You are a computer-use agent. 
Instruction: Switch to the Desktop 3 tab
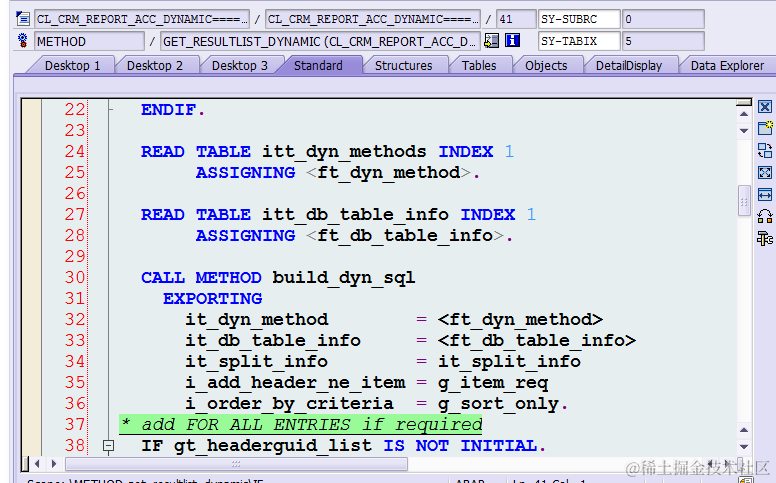(x=240, y=65)
